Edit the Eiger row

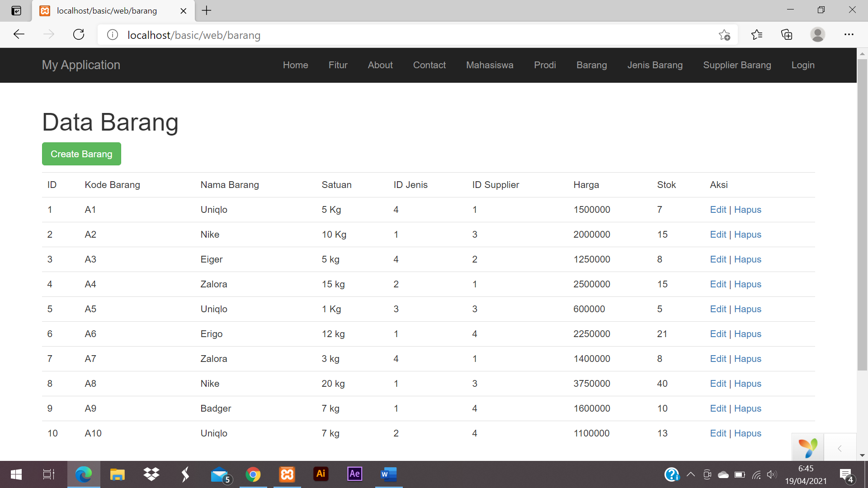tap(717, 259)
